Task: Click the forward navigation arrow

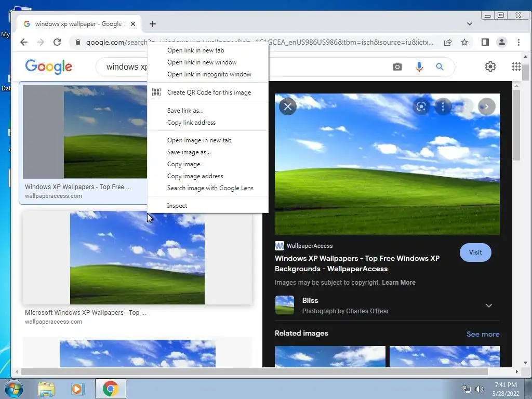Action: coord(41,42)
